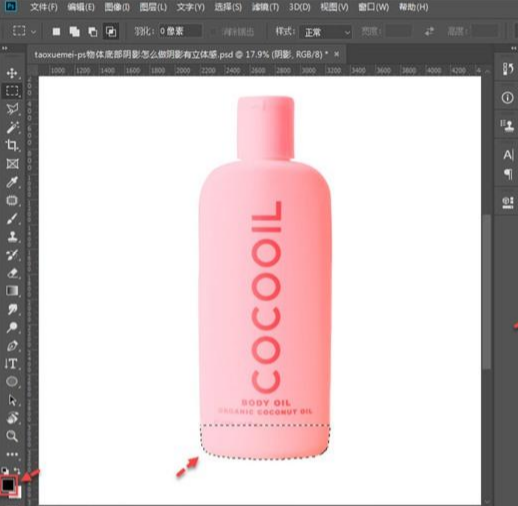Open the 滤镜(T) menu

pyautogui.click(x=265, y=7)
